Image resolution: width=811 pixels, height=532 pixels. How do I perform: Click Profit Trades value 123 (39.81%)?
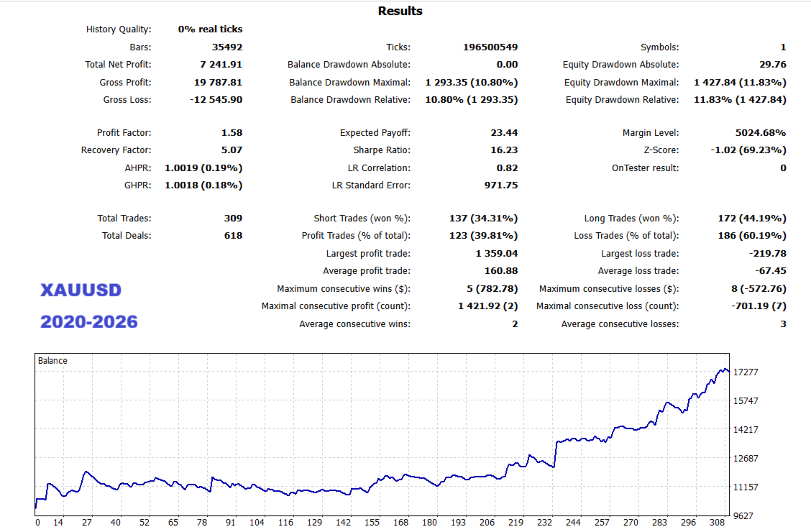click(x=483, y=236)
